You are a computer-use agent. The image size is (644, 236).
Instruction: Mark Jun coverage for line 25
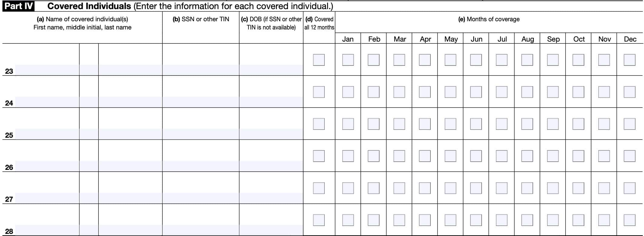476,124
